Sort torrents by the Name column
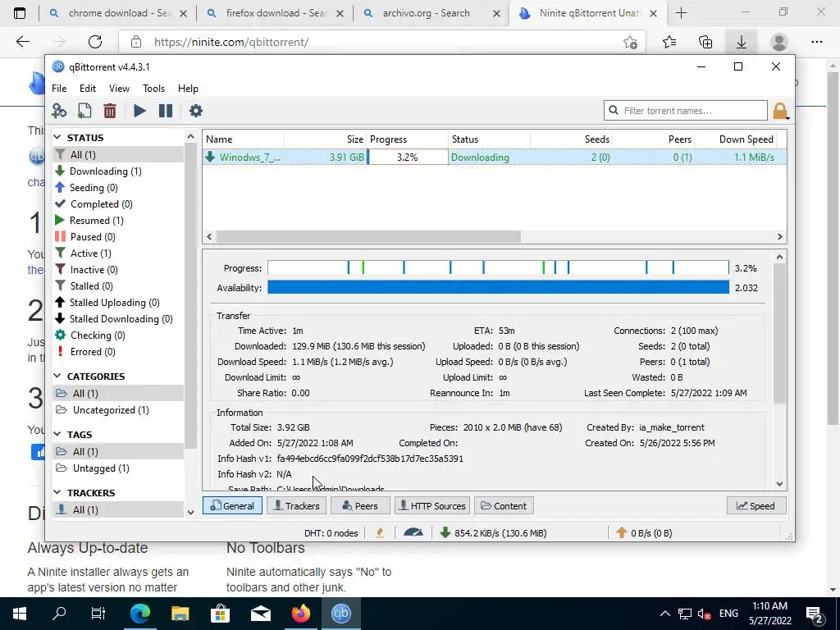This screenshot has height=630, width=840. coord(244,139)
